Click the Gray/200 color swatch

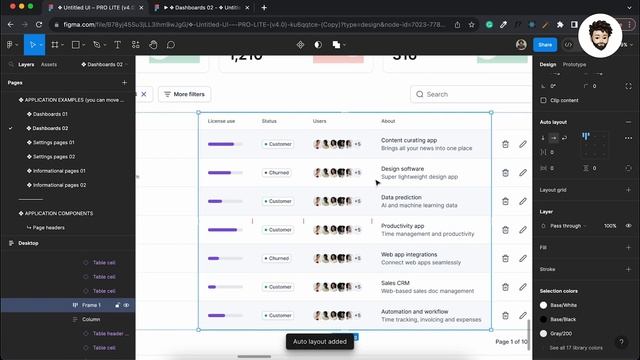[543, 333]
